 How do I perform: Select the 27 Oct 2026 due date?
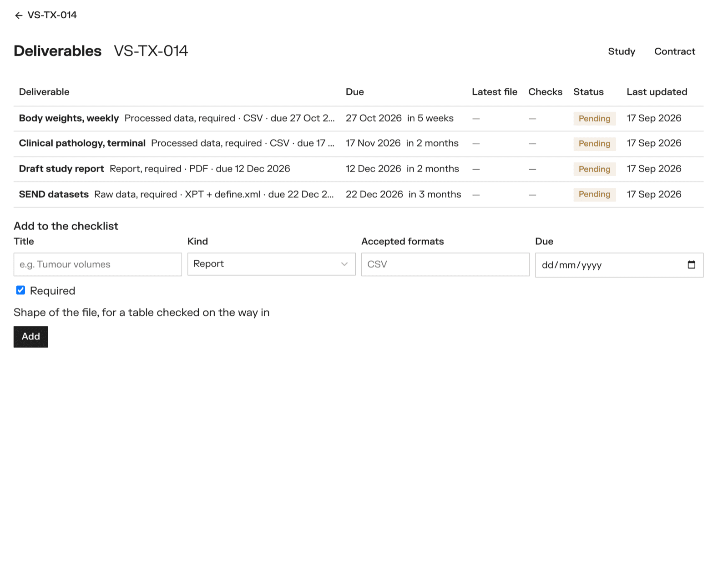coord(374,118)
